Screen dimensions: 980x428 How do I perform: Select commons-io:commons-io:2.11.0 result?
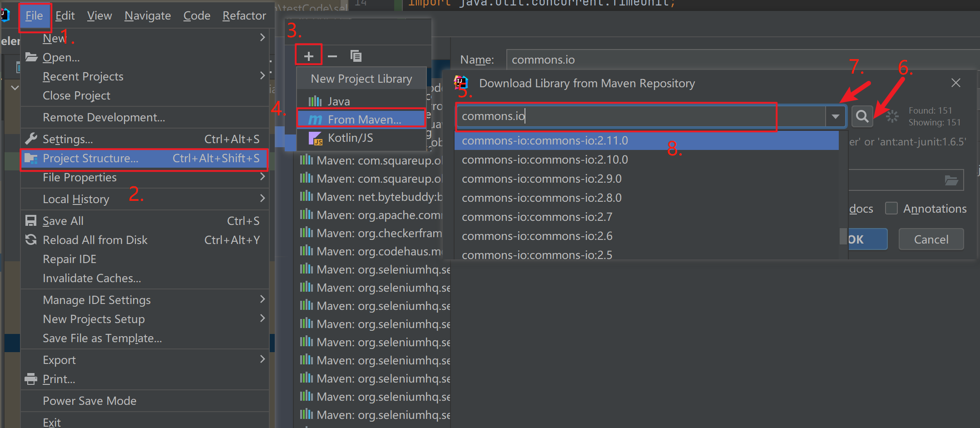pyautogui.click(x=647, y=140)
